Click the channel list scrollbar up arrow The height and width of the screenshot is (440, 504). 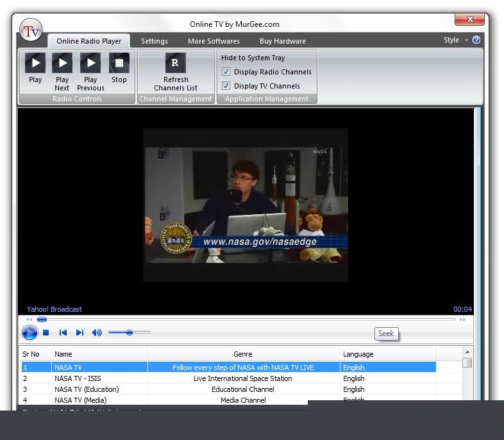(467, 352)
